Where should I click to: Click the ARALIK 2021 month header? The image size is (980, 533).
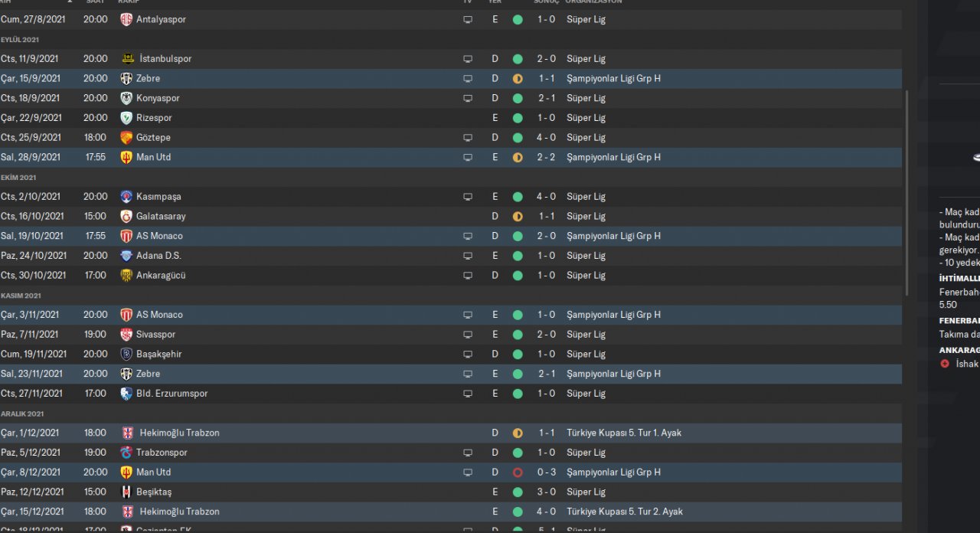coord(22,414)
